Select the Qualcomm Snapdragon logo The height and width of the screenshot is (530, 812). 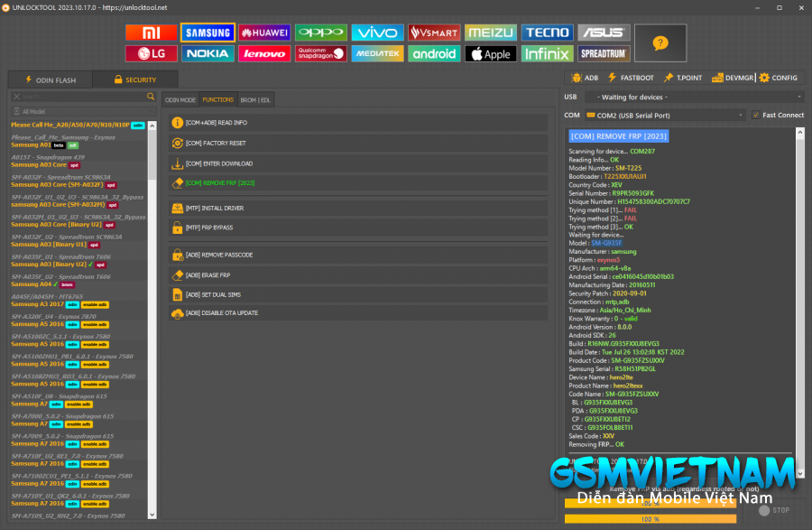coord(320,53)
